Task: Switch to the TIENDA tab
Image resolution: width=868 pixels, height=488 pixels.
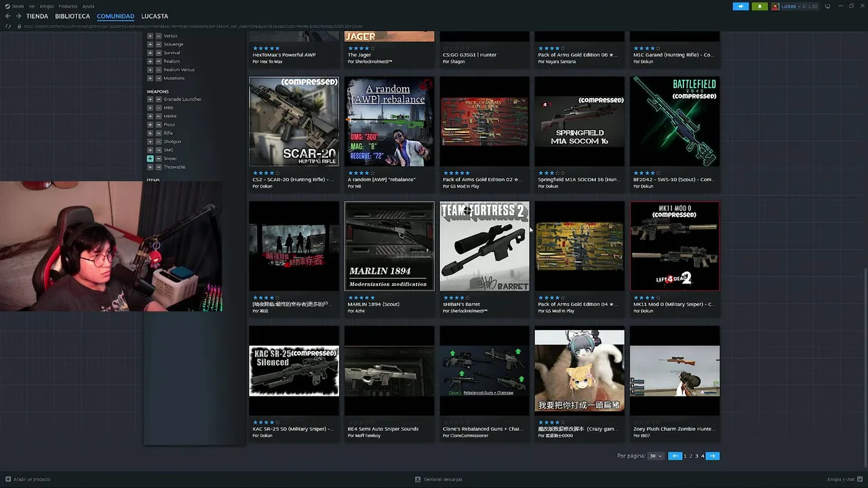Action: (37, 16)
